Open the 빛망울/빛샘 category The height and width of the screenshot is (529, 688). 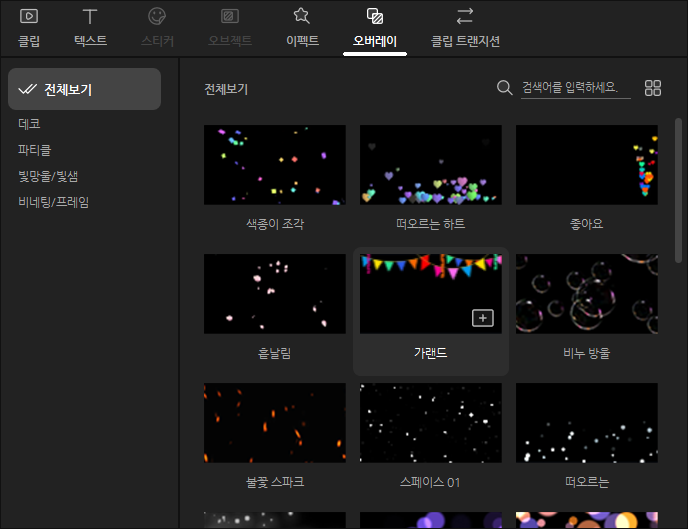48,176
